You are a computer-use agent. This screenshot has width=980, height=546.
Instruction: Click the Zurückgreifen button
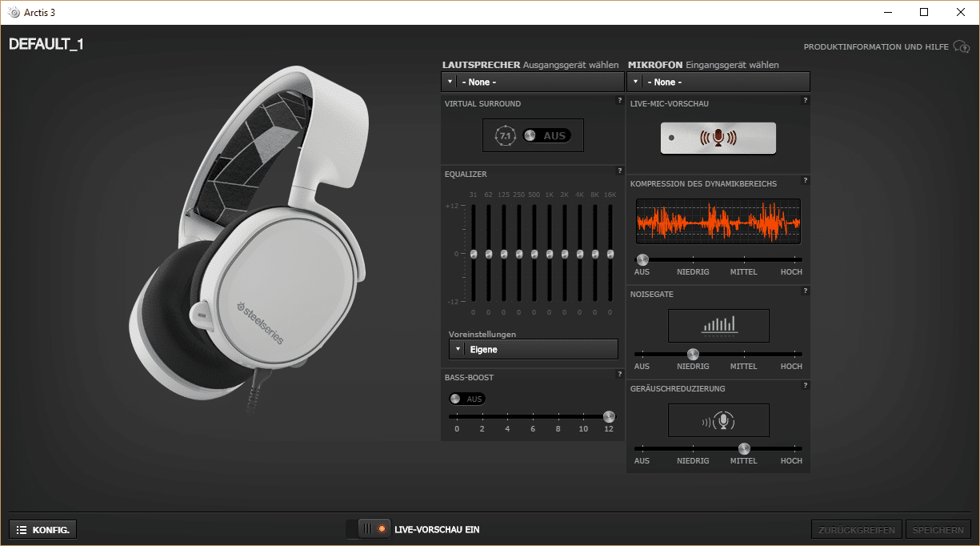[x=856, y=529]
